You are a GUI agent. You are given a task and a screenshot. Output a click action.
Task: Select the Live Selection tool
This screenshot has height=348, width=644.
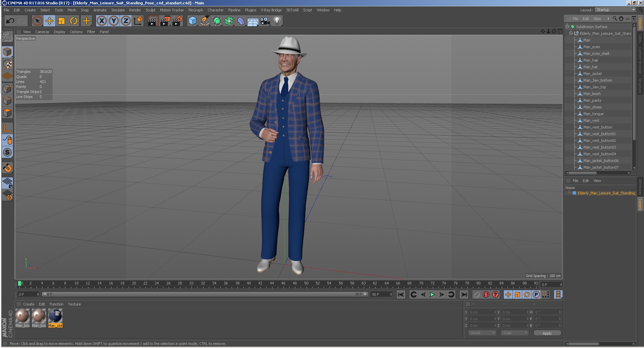click(x=37, y=21)
